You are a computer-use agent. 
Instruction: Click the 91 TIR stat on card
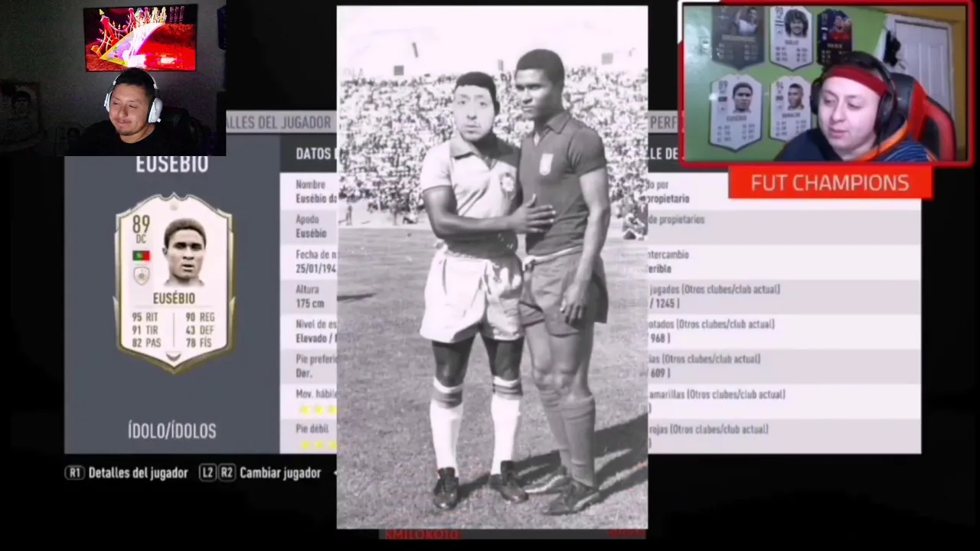(x=145, y=330)
